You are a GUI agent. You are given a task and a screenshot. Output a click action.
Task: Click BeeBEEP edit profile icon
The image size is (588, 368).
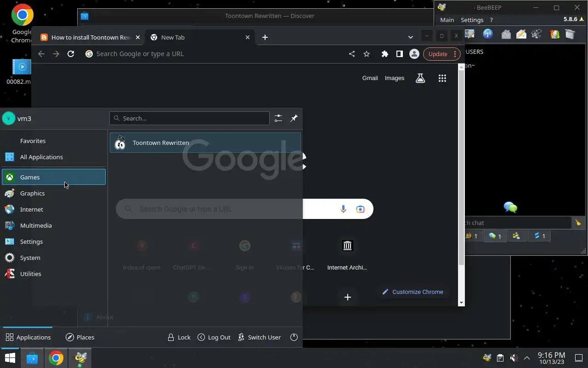[470, 34]
